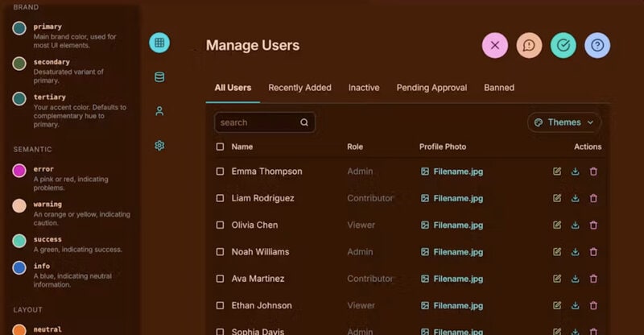Edit Noah Williams's row
Screen dimensions: 644x335
click(x=557, y=252)
